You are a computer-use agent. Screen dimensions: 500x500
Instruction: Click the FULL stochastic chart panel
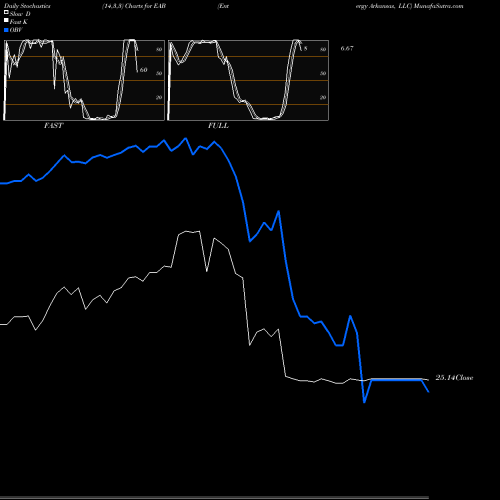coord(248,80)
